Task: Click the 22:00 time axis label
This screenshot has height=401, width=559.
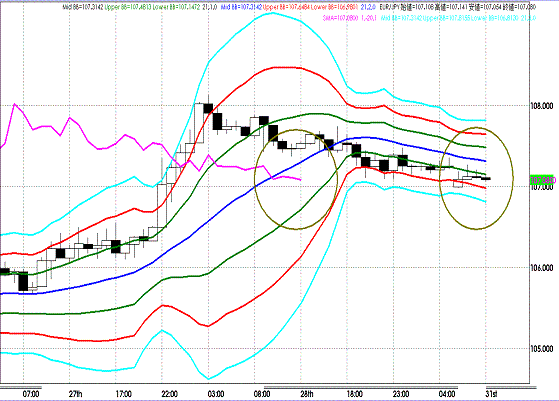Action: (169, 394)
